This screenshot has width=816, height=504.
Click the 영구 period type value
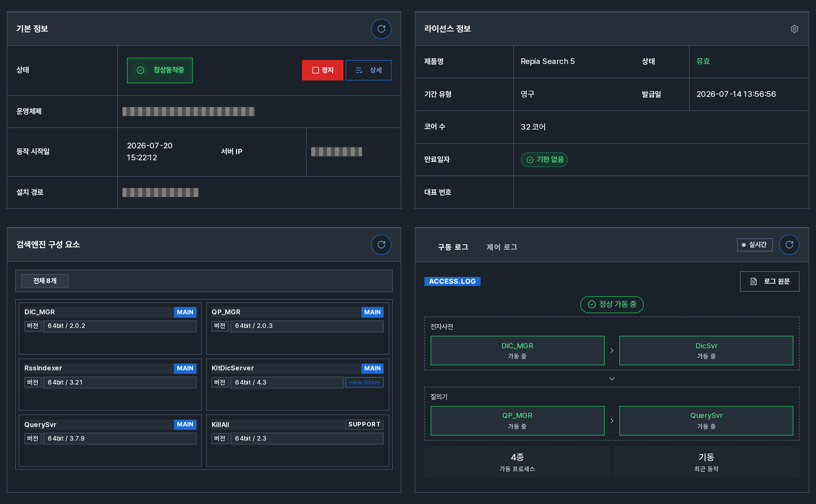527,94
